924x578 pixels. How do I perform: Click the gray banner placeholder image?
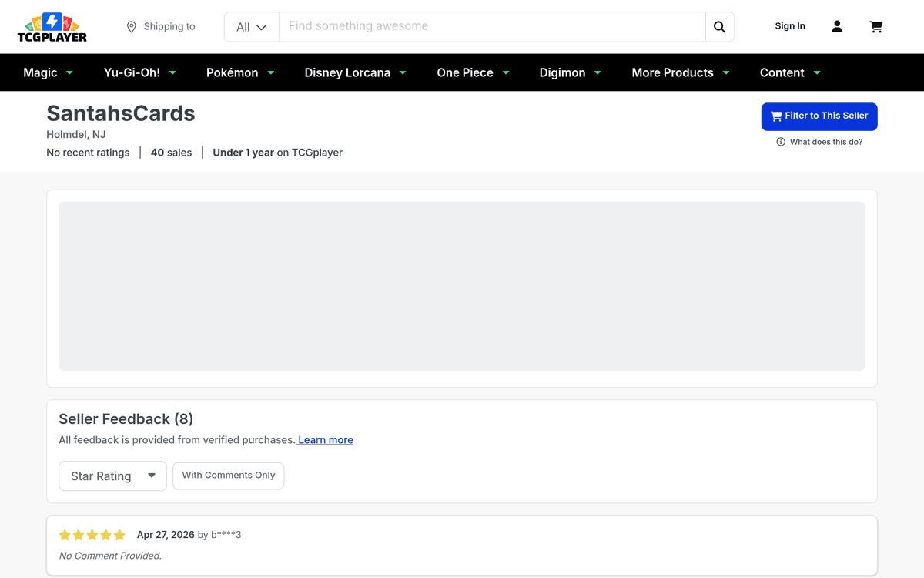462,287
